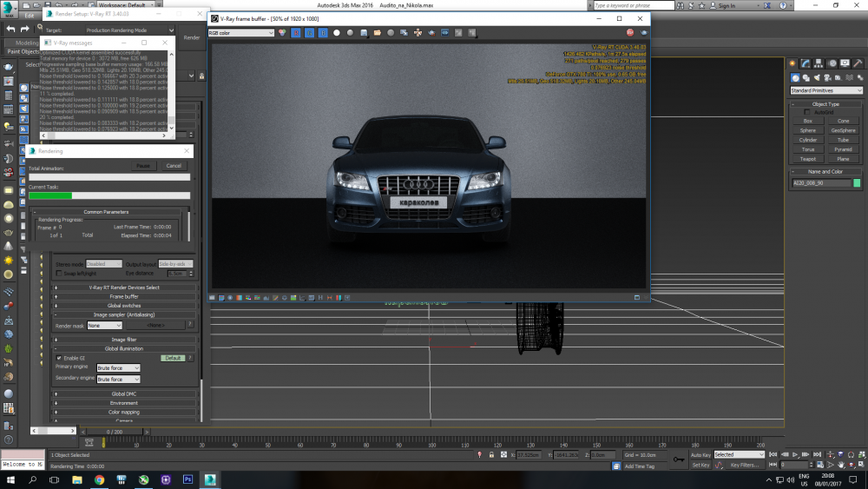Open the Secondary engine Brute force dropdown
Screen dimensions: 868x489
(x=118, y=380)
